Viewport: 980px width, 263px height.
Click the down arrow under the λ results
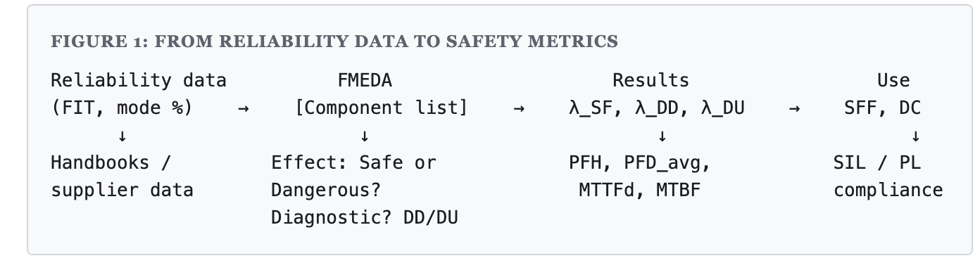[662, 136]
